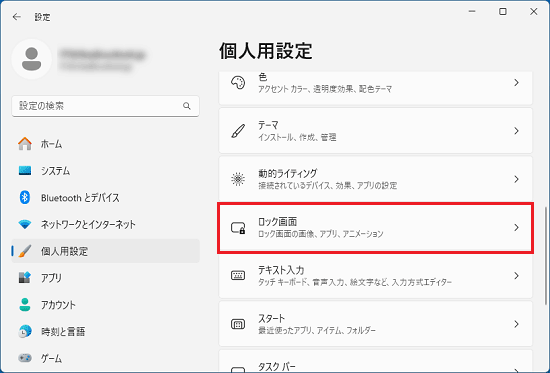Click the テーマ brush icon

point(238,131)
